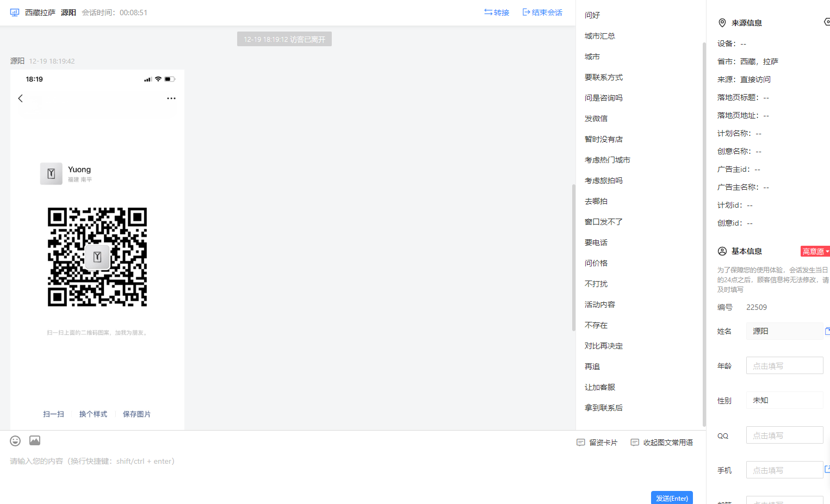
Task: Click the 省市 西藏，拉萨 source row
Action: (748, 61)
